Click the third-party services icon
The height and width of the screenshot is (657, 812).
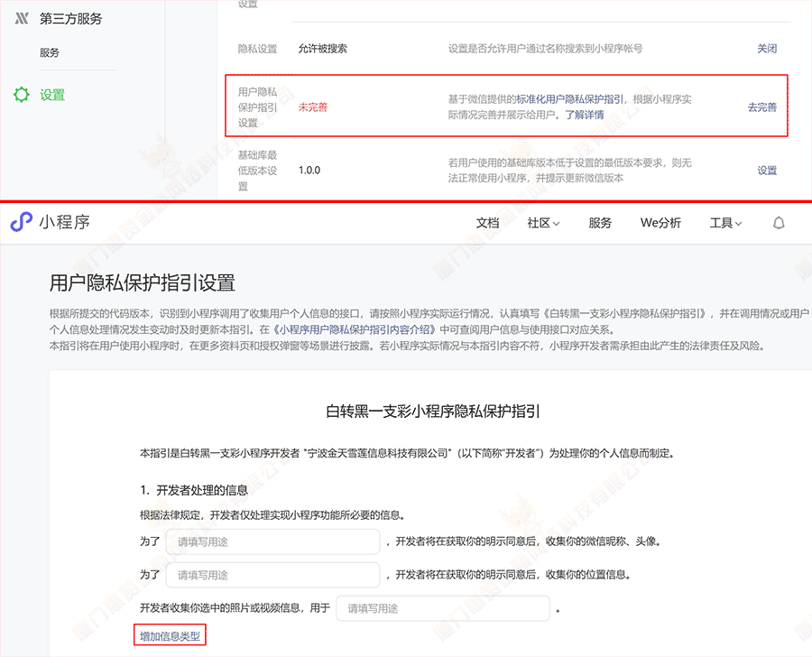pos(22,19)
